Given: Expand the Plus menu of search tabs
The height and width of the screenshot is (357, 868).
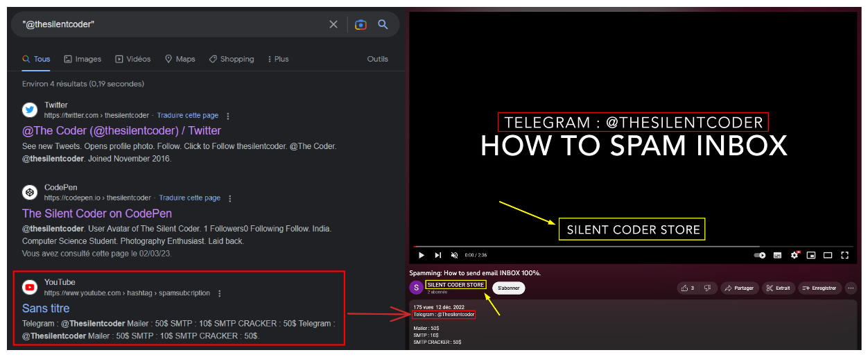Looking at the screenshot, I should [x=278, y=59].
